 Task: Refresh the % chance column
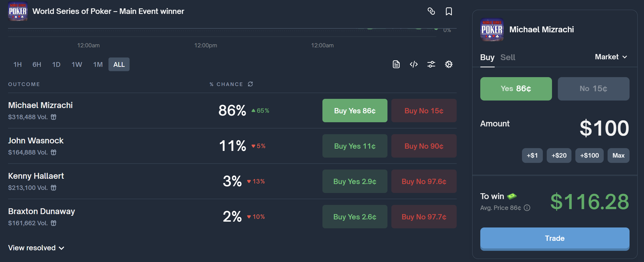point(250,84)
